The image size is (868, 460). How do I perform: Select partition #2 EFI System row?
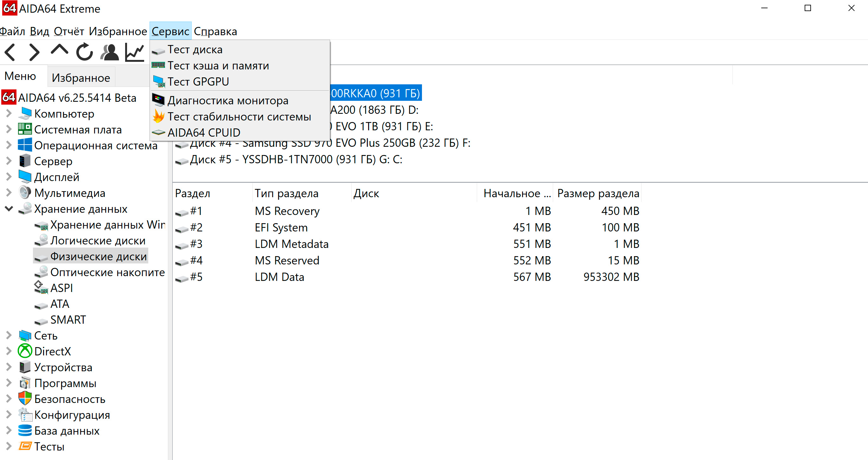[x=407, y=227]
